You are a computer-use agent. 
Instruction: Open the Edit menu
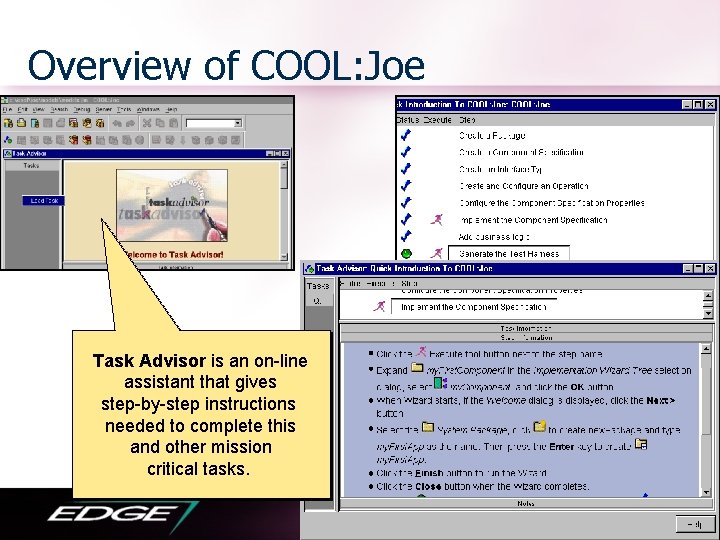(22, 109)
